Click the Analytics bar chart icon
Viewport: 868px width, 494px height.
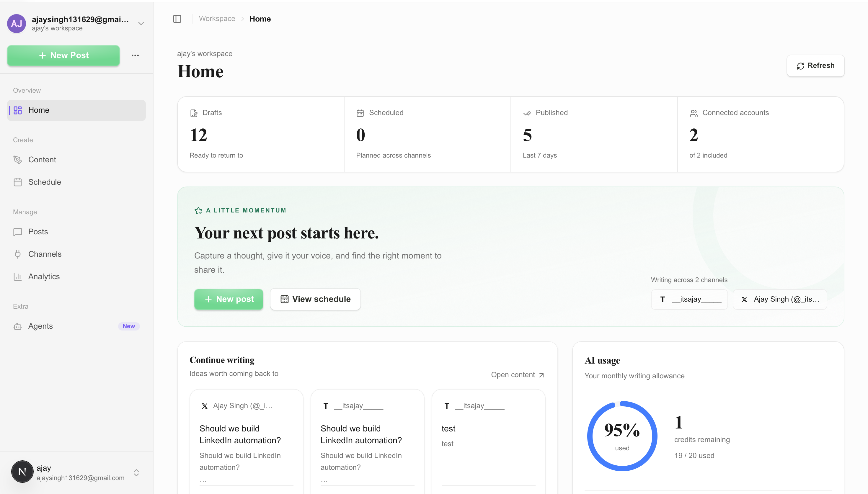tap(18, 277)
